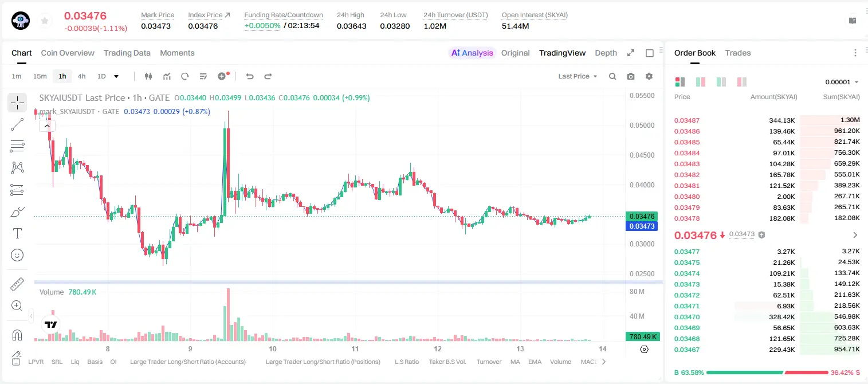
Task: Reset chart view with the time axis target icon
Action: [x=644, y=349]
